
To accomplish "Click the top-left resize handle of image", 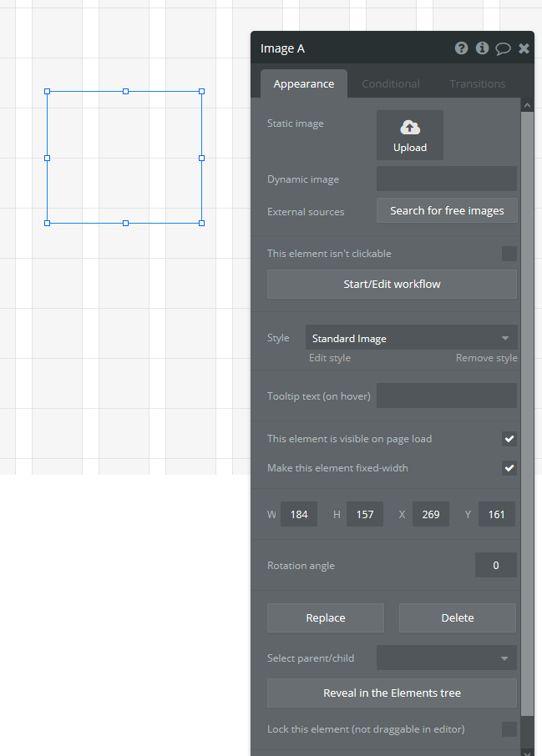I will point(48,91).
